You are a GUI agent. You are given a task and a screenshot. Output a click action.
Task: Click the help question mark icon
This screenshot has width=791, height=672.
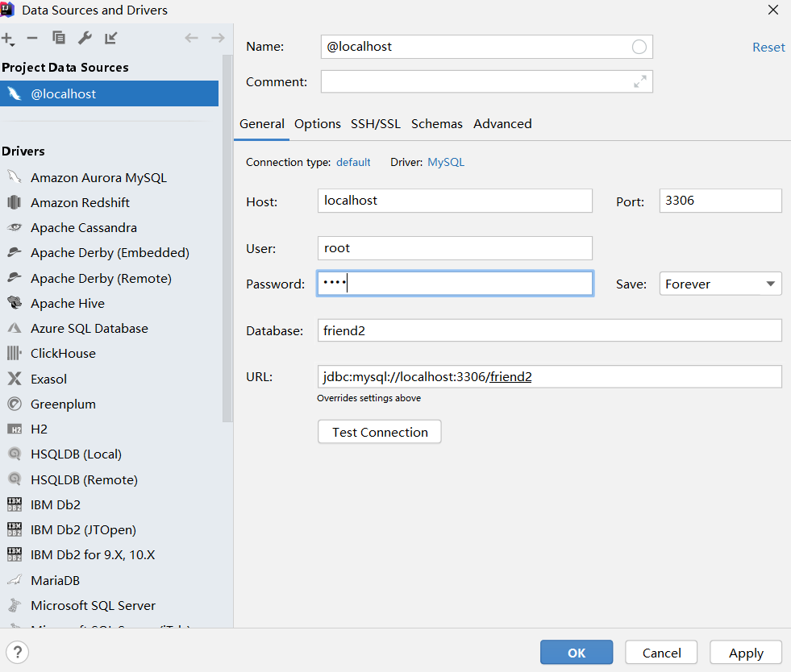click(18, 652)
